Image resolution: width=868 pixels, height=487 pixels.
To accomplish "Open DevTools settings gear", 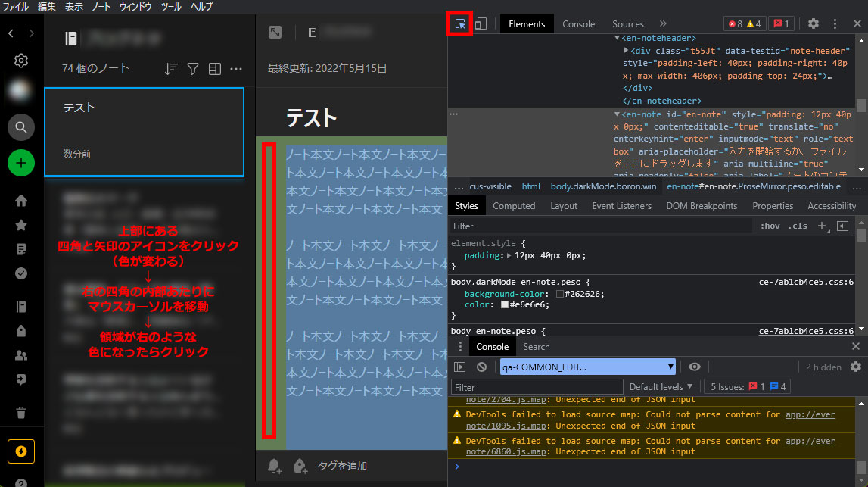I will click(813, 23).
